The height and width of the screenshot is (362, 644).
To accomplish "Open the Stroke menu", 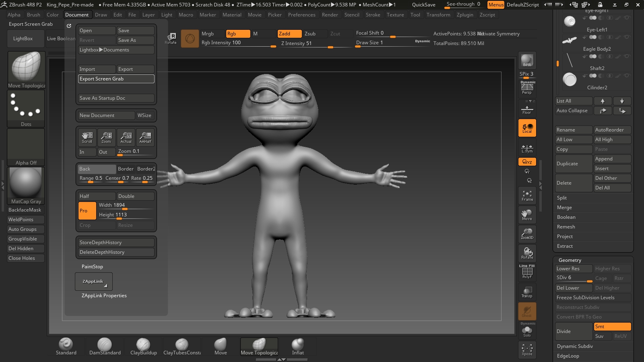I will [x=373, y=15].
